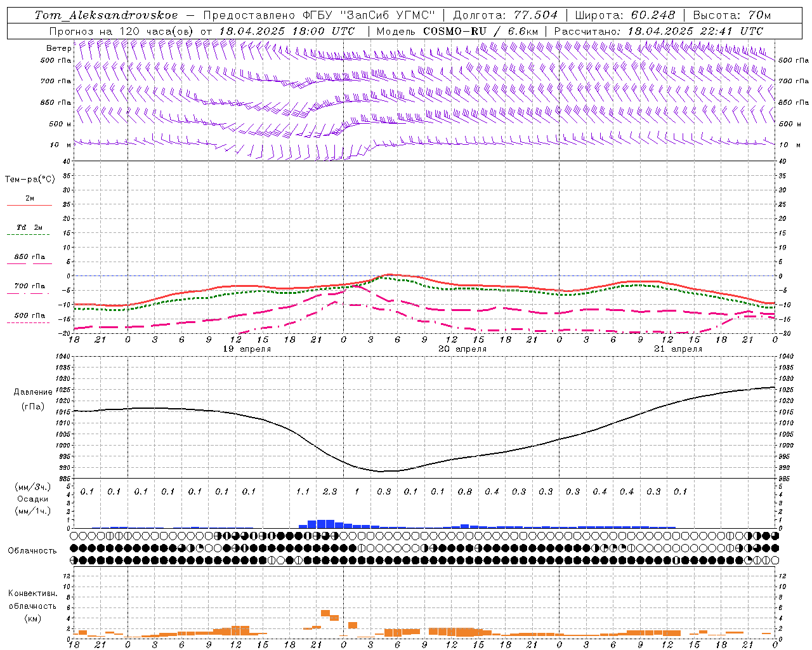Viewport: 812px width, 650px height.
Task: Click calculation time 18.04.2025 22:41 UTC
Action: [x=696, y=31]
